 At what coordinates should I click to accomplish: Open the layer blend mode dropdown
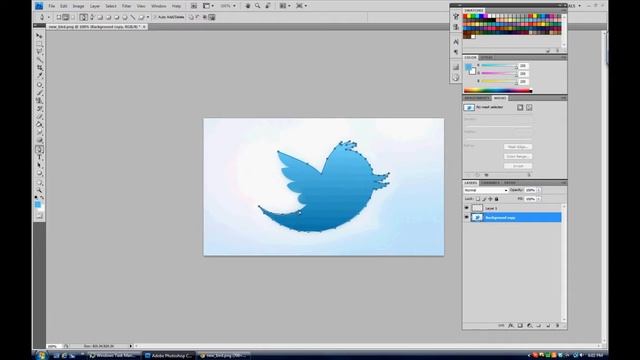(486, 190)
